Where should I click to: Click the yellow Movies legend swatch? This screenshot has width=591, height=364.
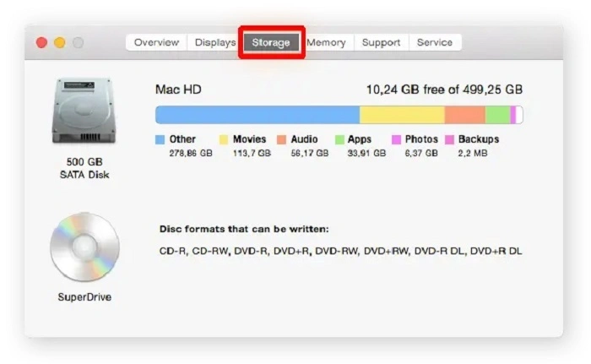point(224,139)
